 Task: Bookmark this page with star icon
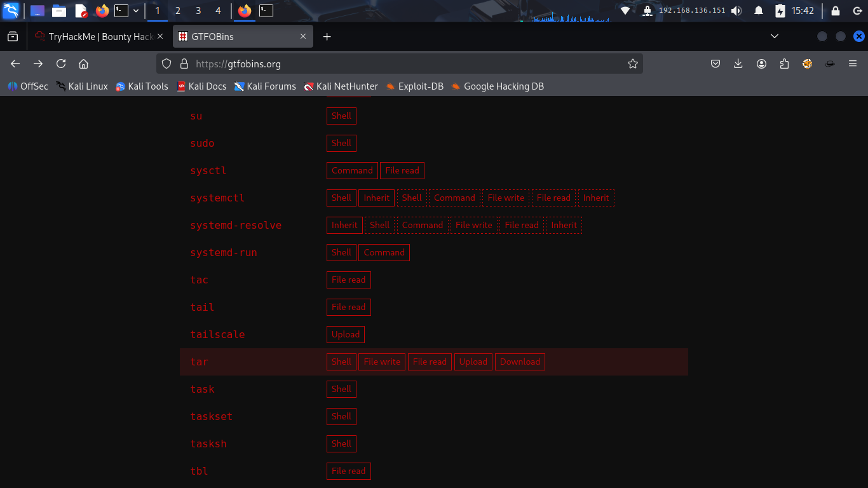point(632,64)
